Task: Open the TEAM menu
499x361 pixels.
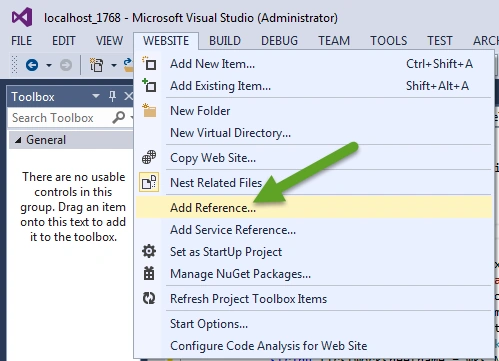Action: pos(334,41)
